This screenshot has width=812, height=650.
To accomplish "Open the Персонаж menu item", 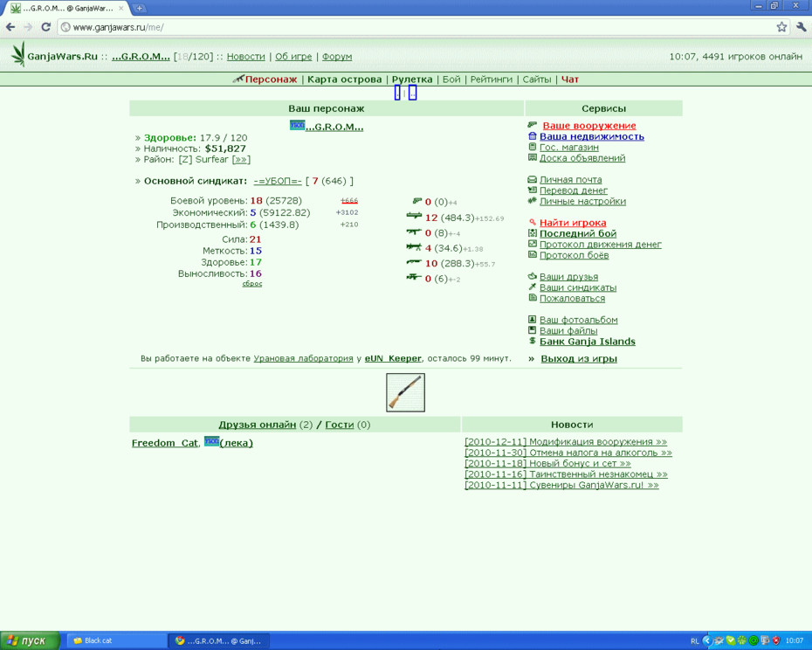I will click(x=271, y=80).
